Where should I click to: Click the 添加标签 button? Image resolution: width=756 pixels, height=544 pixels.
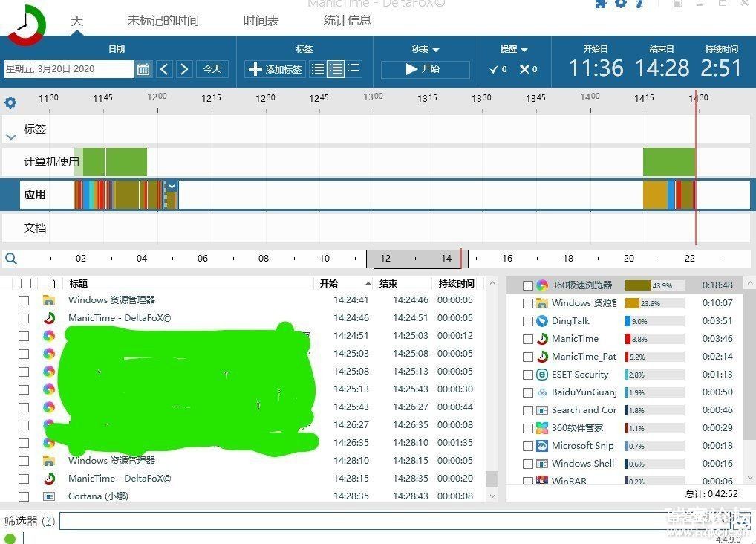coord(275,69)
